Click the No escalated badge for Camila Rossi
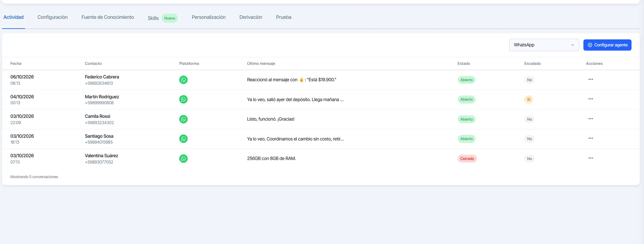The width and height of the screenshot is (644, 244). [x=529, y=119]
